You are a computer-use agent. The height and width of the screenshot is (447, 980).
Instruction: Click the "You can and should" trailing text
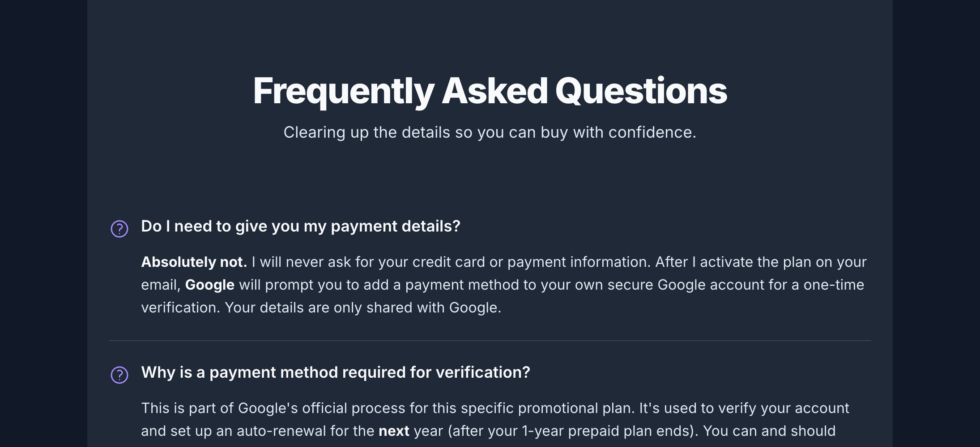pyautogui.click(x=769, y=431)
